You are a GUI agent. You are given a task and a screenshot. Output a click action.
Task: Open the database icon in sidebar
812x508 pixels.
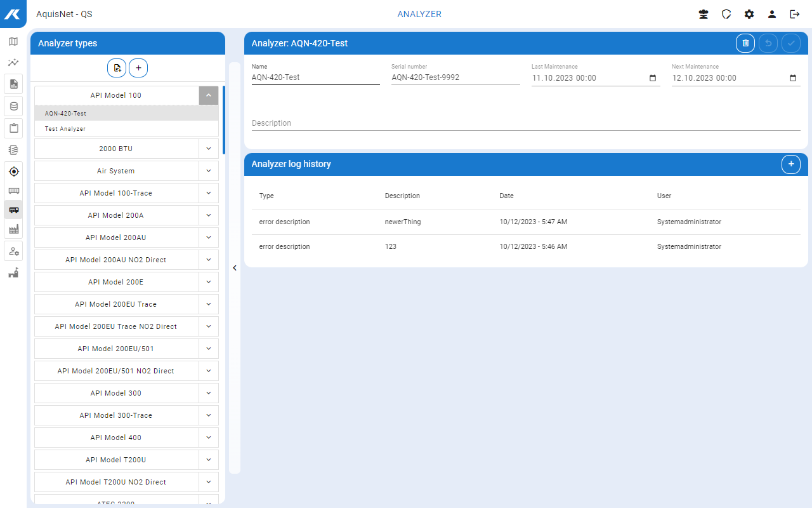[13, 106]
